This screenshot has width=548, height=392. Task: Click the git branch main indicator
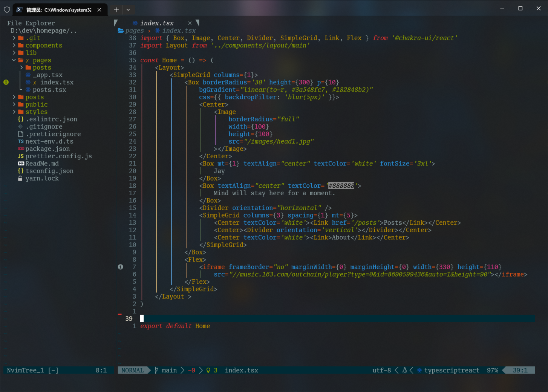click(166, 371)
